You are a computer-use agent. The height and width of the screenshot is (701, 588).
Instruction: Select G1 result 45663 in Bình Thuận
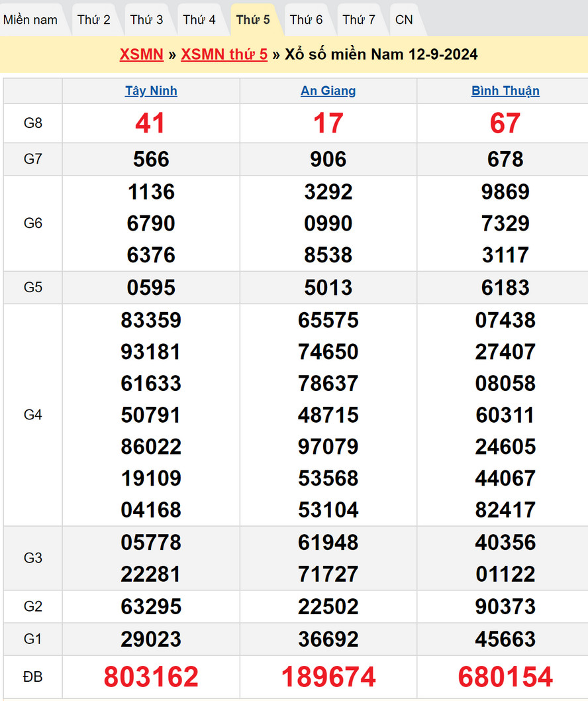click(x=505, y=639)
